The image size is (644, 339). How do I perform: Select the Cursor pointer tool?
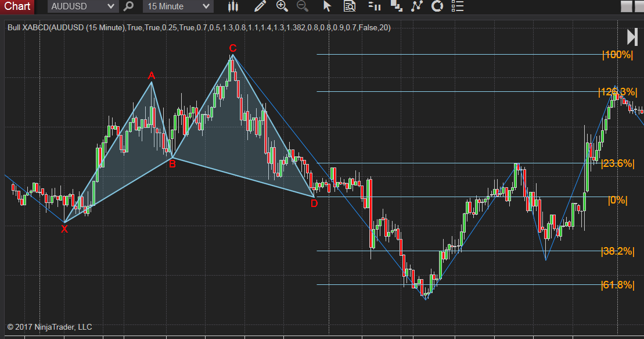pos(327,6)
